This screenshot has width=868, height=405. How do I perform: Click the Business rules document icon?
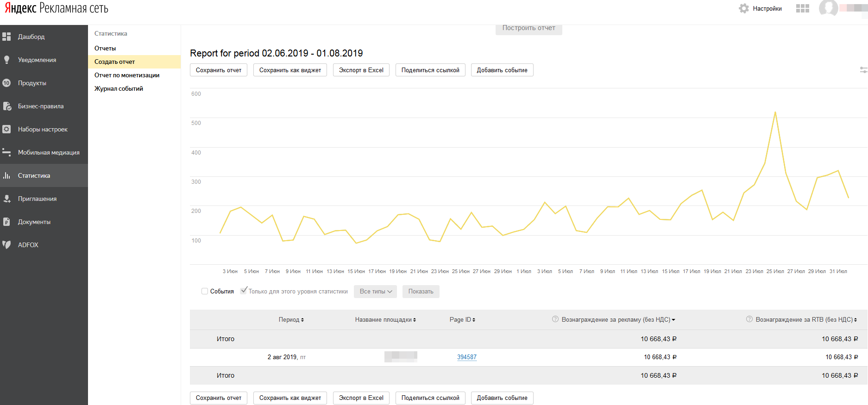click(6, 106)
